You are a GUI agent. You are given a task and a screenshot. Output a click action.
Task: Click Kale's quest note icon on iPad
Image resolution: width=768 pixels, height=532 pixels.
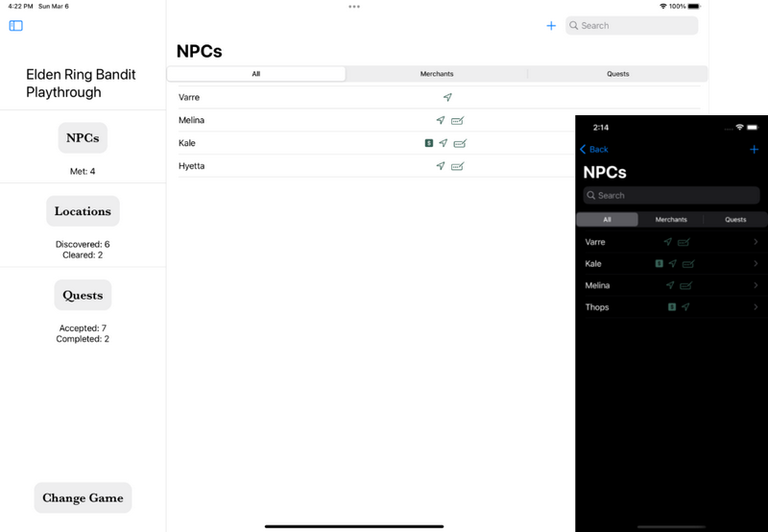pos(460,143)
